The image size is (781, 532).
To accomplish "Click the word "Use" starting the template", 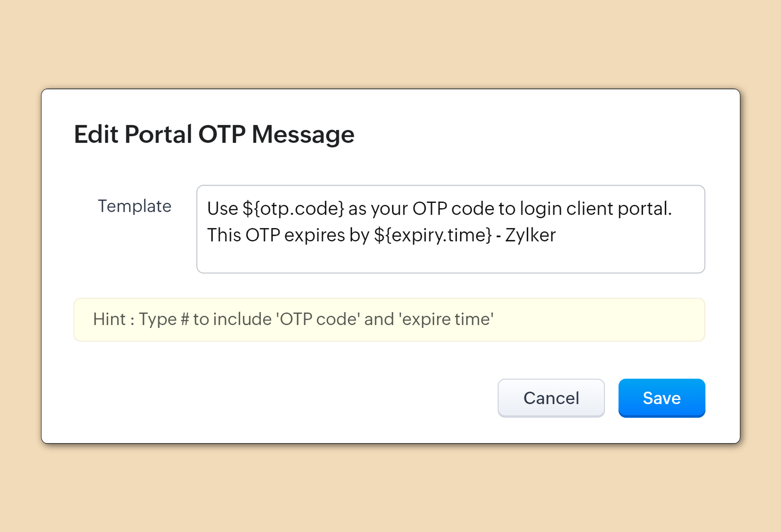I will [x=223, y=208].
